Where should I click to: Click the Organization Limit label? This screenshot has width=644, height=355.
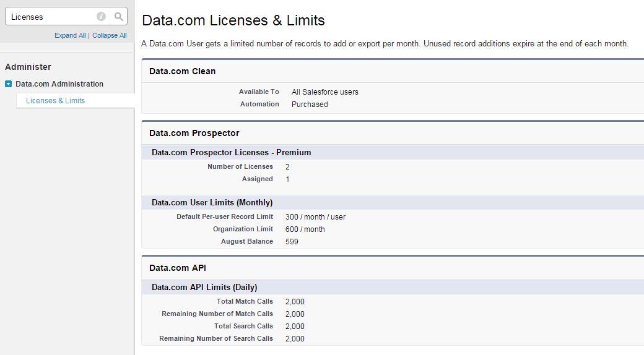(243, 229)
